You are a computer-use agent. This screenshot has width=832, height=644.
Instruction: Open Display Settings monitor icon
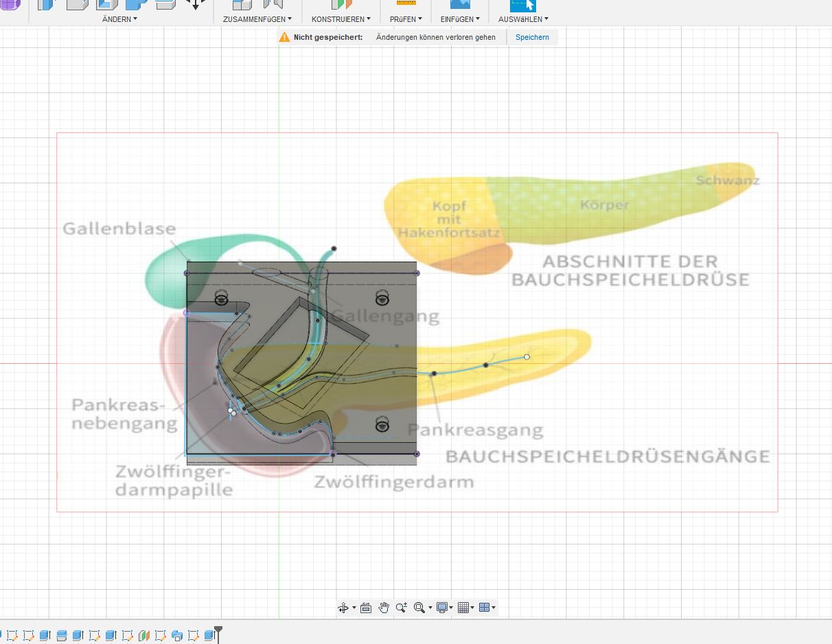[443, 608]
